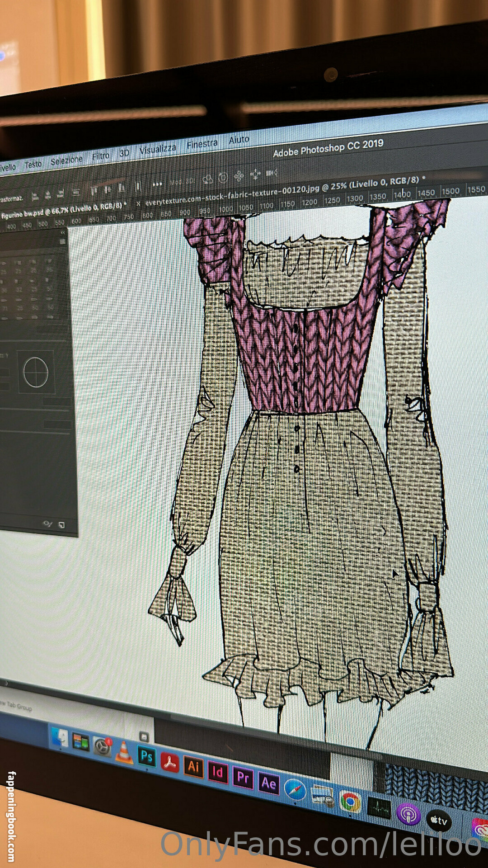The image size is (488, 868).
Task: Click the brush angle circle control
Action: (36, 372)
